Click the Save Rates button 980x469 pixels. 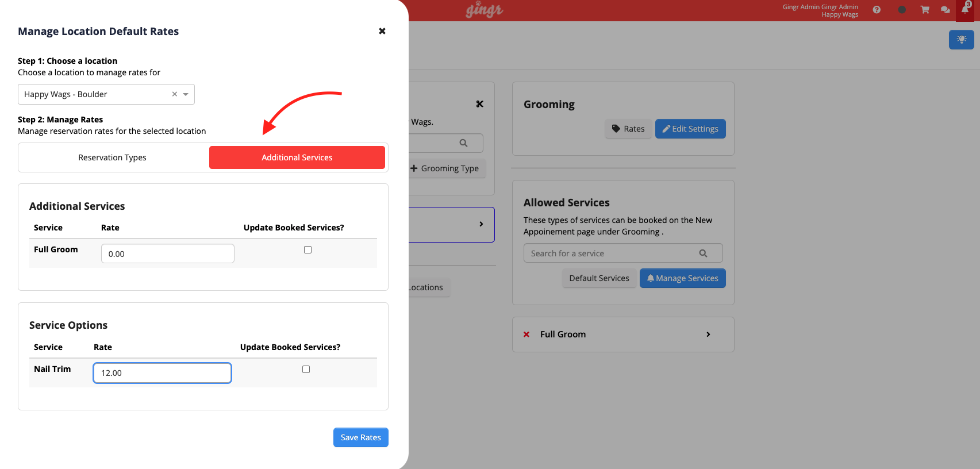pyautogui.click(x=361, y=437)
